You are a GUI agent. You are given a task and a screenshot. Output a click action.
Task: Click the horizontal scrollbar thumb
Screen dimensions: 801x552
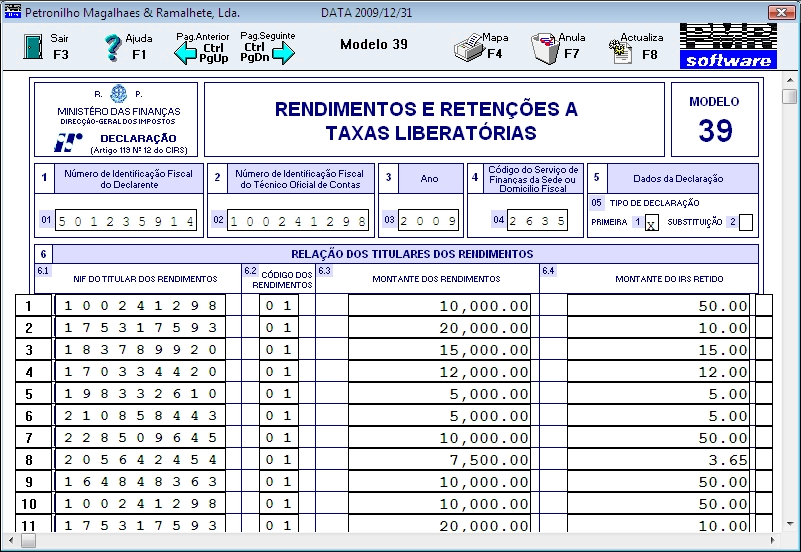click(29, 540)
